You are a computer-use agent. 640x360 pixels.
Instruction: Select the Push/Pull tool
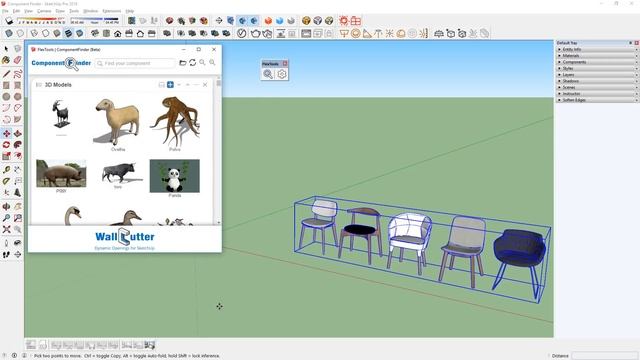pos(18,133)
